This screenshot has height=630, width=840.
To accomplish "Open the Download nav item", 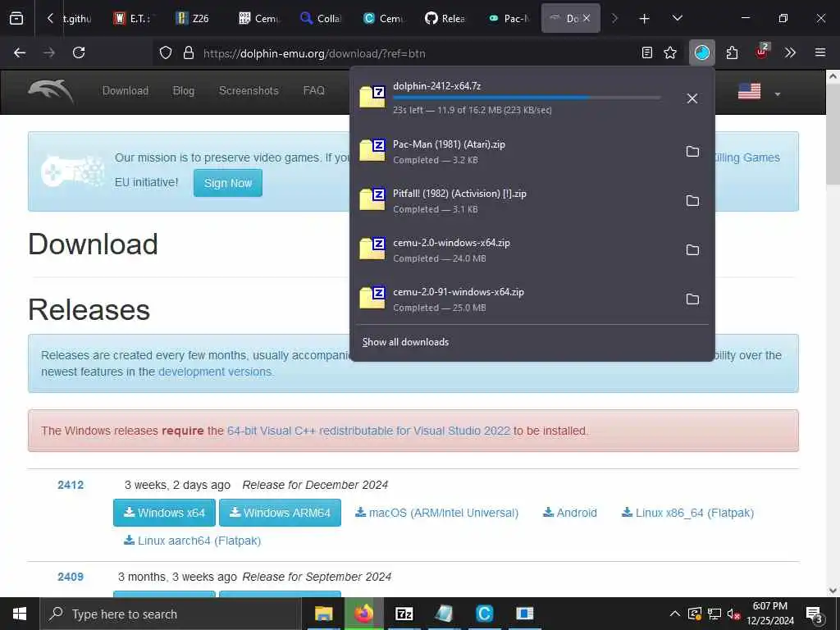I will pos(126,90).
